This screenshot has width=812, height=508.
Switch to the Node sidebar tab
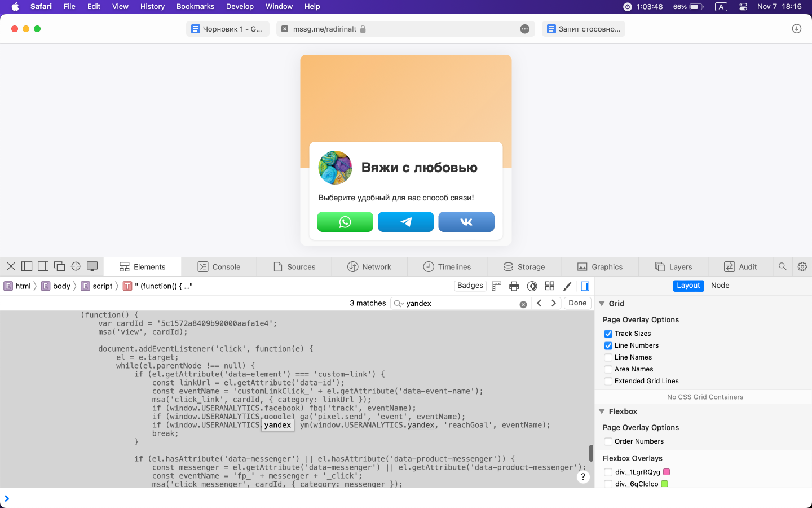pos(720,286)
